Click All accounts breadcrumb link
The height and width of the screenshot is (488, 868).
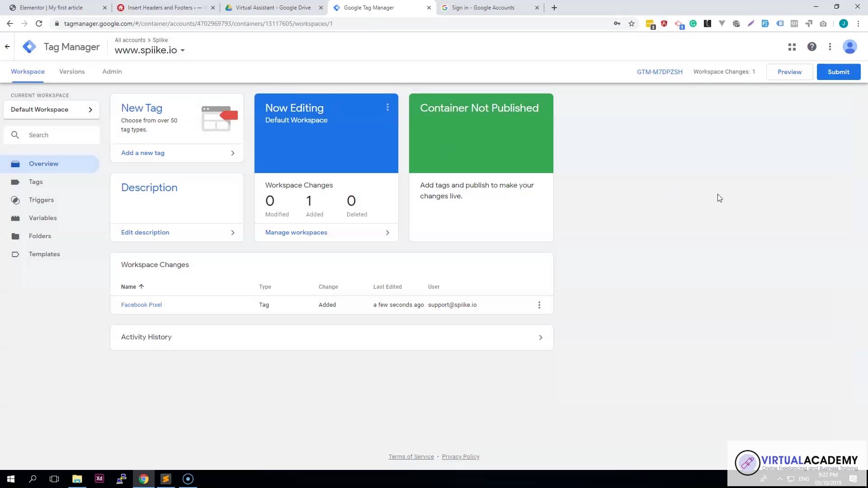130,40
